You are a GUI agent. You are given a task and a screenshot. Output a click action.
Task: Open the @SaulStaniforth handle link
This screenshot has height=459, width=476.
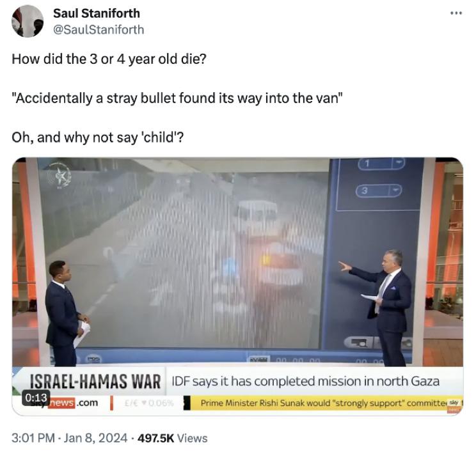(99, 30)
